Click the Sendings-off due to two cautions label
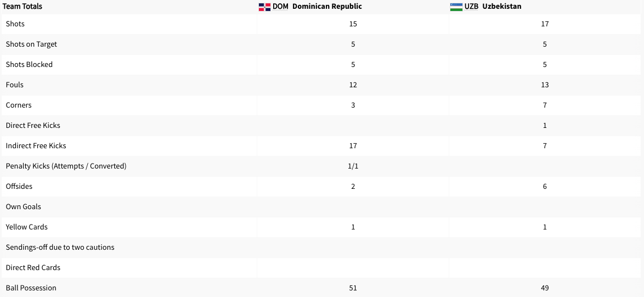644x297 pixels. click(x=60, y=248)
